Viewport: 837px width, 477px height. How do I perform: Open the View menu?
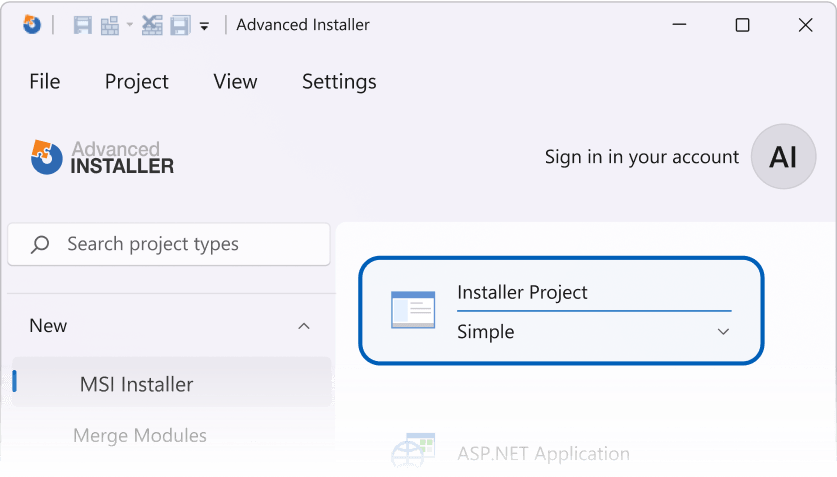(235, 82)
